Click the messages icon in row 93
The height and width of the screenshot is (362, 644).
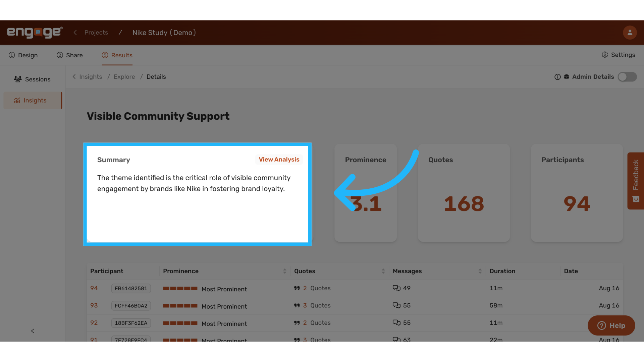396,305
